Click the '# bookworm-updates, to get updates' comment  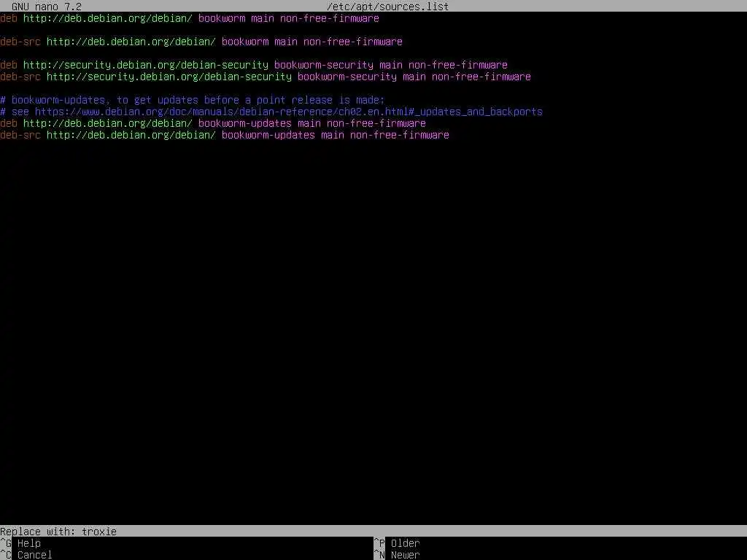[193, 100]
